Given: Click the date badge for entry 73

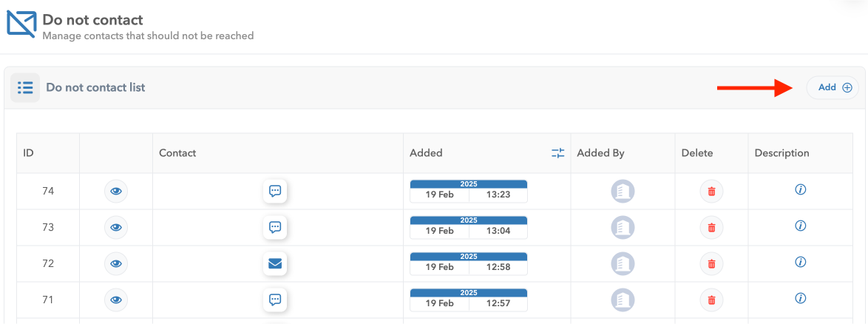Looking at the screenshot, I should pos(469,228).
